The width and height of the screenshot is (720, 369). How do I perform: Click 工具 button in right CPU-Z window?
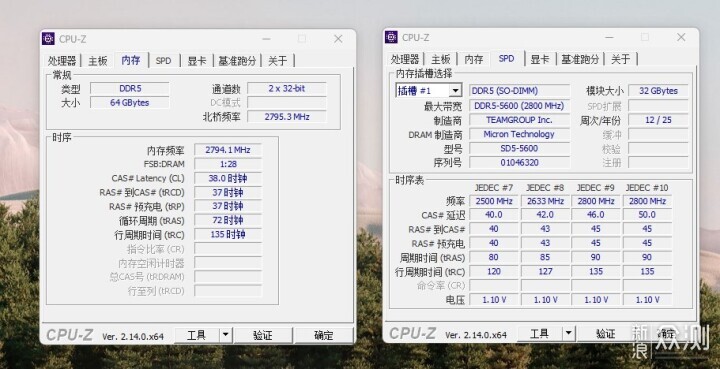[x=540, y=334]
